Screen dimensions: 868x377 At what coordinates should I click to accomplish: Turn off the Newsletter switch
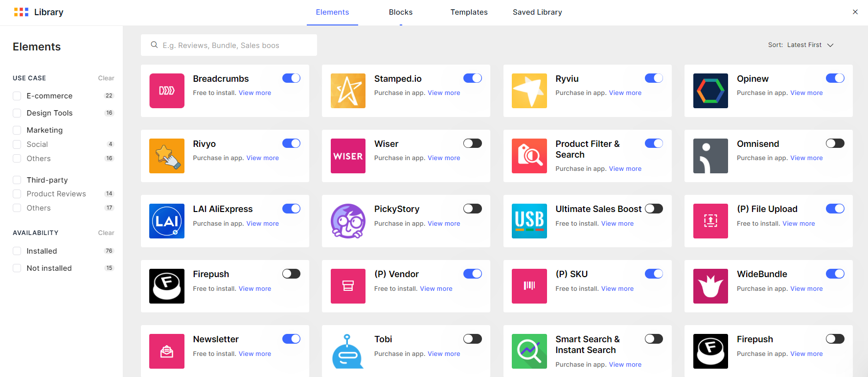[291, 339]
